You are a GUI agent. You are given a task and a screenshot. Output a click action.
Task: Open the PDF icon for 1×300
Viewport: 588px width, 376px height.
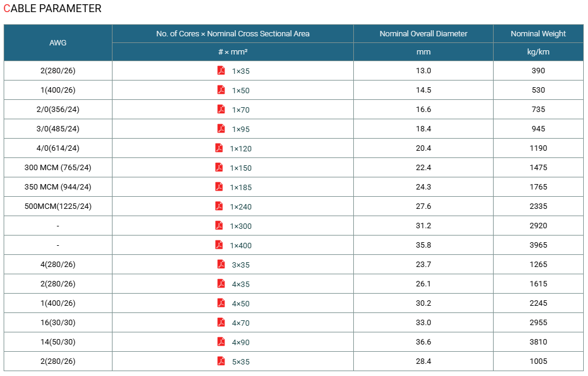point(219,225)
